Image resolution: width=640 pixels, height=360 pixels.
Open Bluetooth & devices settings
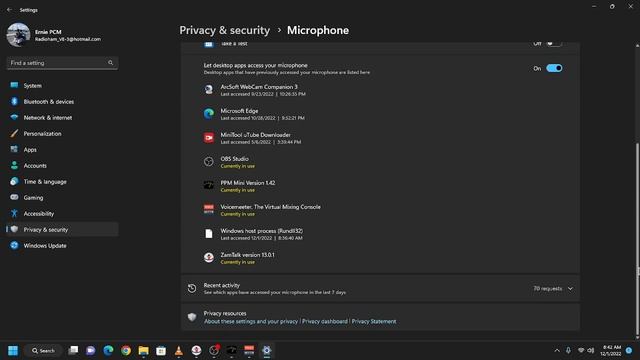pyautogui.click(x=62, y=101)
